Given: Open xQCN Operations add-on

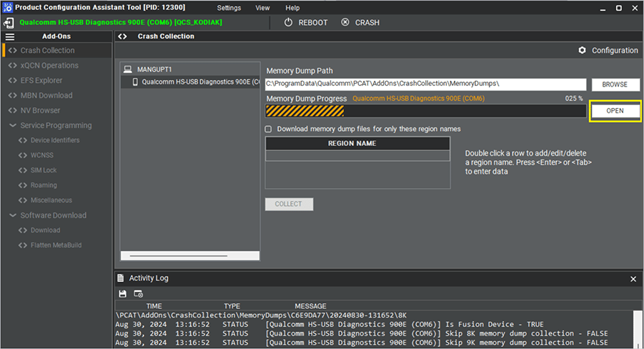Looking at the screenshot, I should pos(49,65).
